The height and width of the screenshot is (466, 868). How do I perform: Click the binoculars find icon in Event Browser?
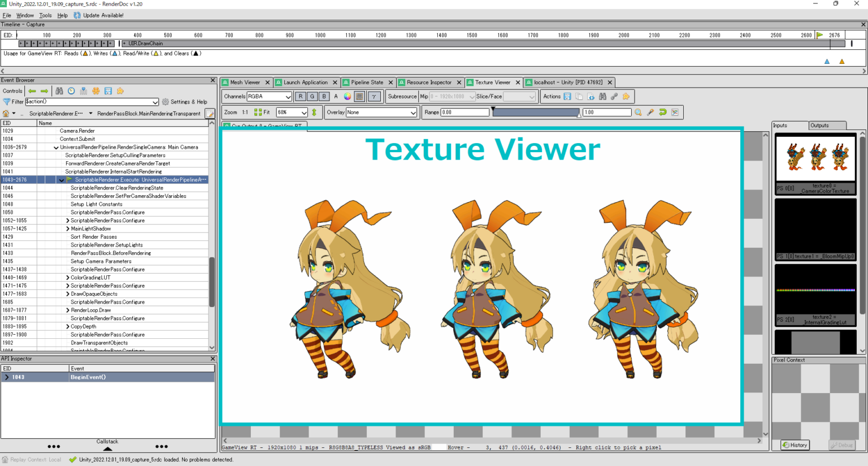[x=59, y=90]
